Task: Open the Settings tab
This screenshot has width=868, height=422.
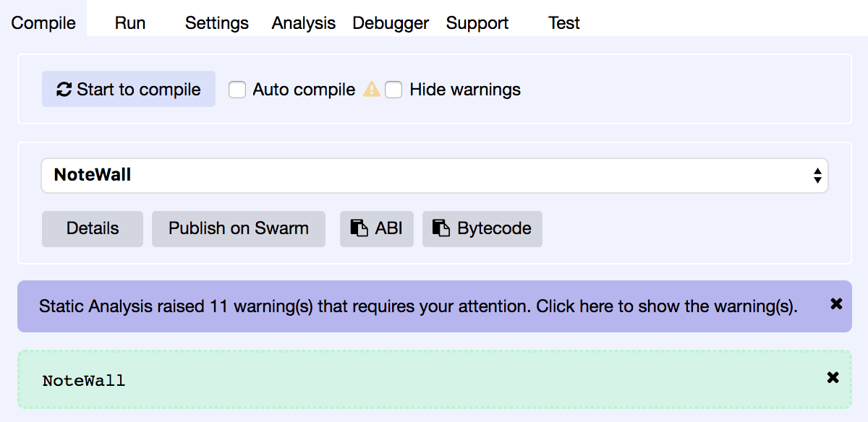Action: tap(217, 23)
